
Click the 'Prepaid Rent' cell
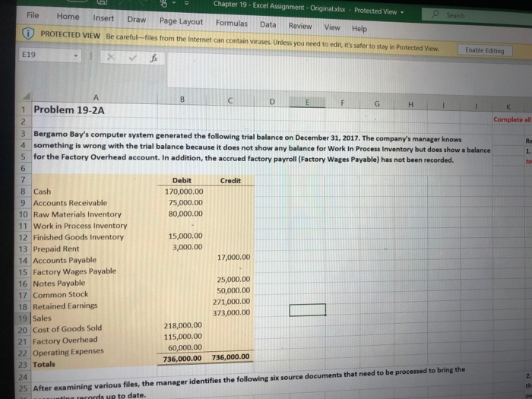point(55,249)
